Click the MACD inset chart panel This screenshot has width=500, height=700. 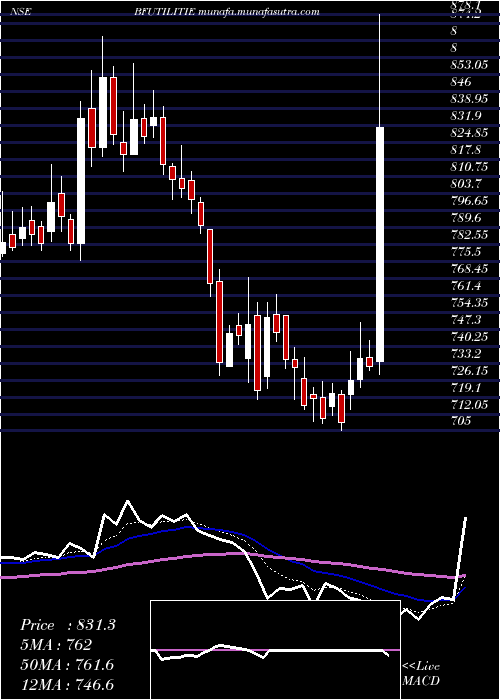point(275,650)
